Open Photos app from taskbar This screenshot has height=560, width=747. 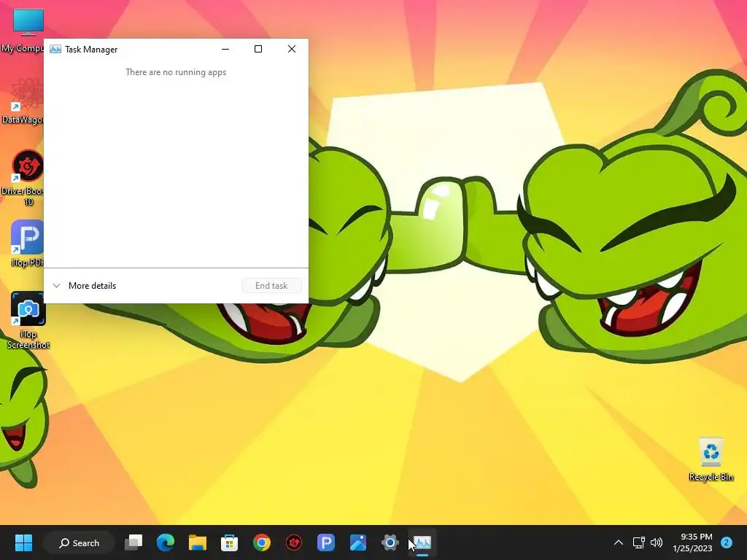[357, 542]
